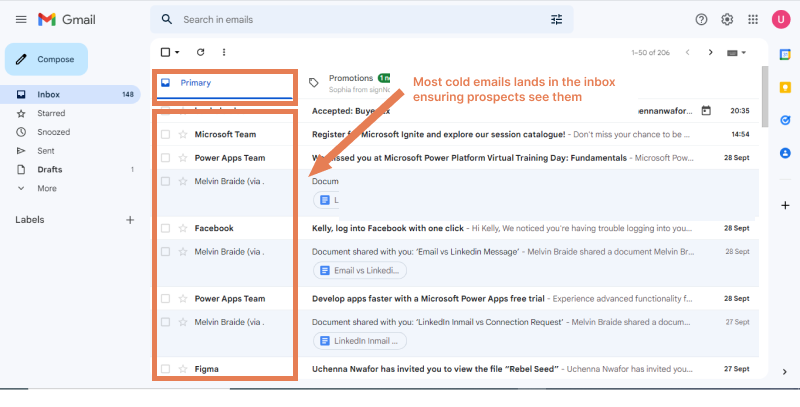Image resolution: width=800 pixels, height=407 pixels.
Task: Open the Inbox folder
Action: point(70,94)
